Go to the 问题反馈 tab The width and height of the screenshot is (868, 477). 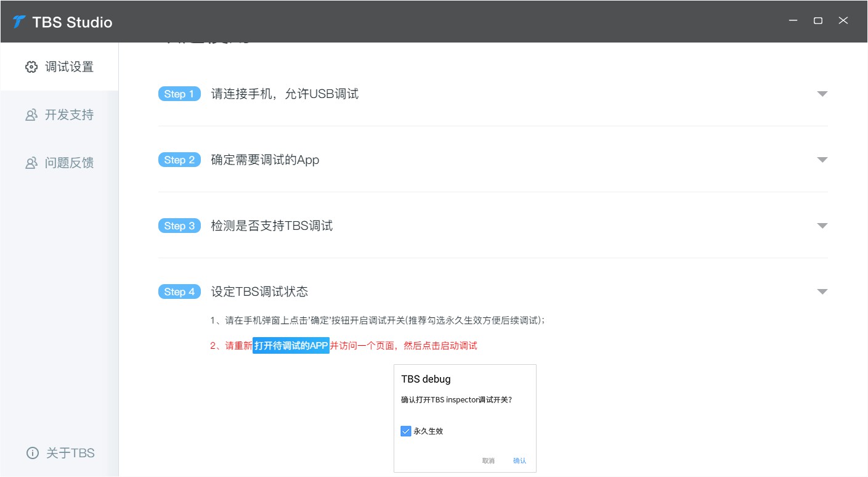click(x=59, y=163)
